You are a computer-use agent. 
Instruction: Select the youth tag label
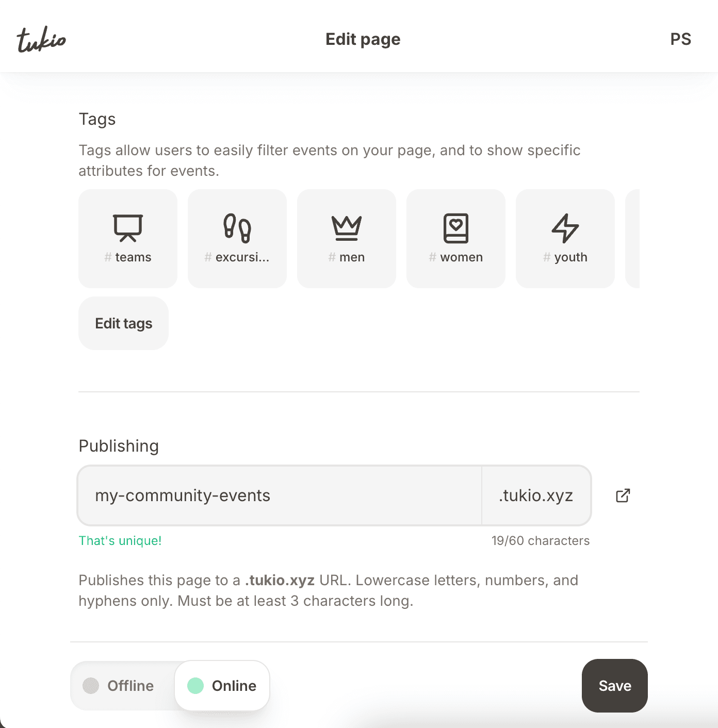coord(570,257)
